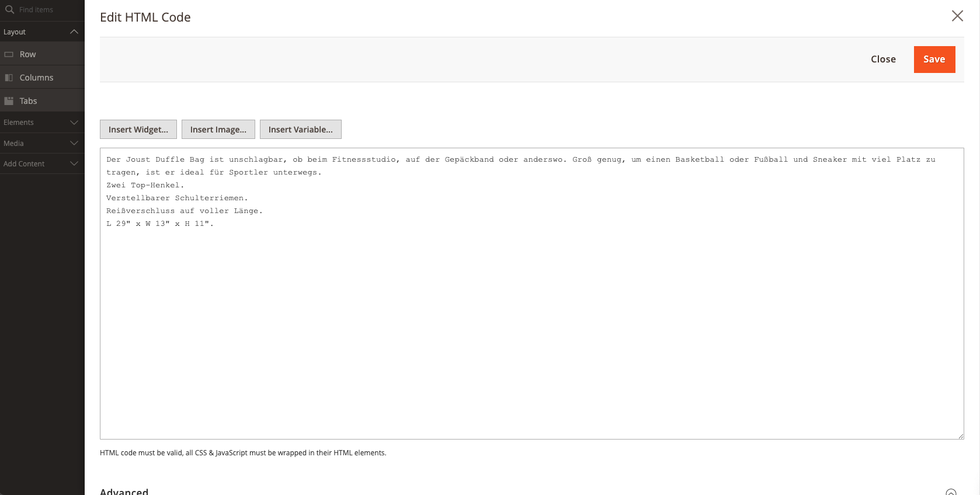Place cursor on the "Reißverschluss auf voller Länge." line
Image resolution: width=980 pixels, height=495 pixels.
pos(185,211)
